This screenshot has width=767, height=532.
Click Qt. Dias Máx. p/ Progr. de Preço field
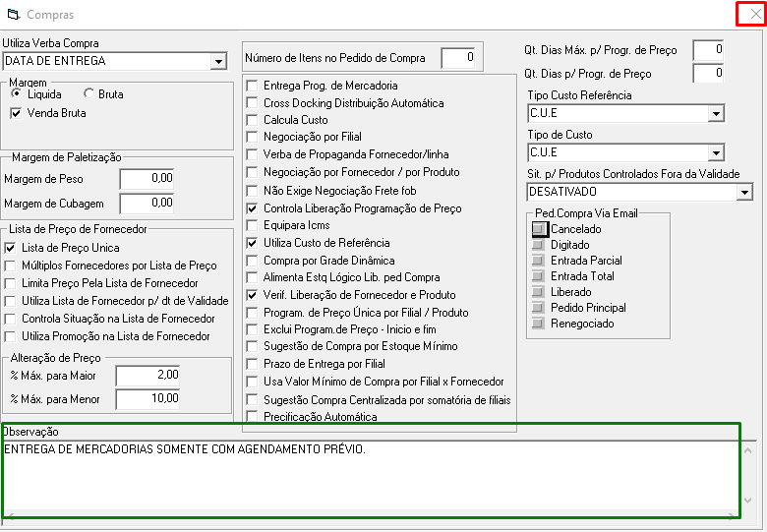click(x=708, y=50)
